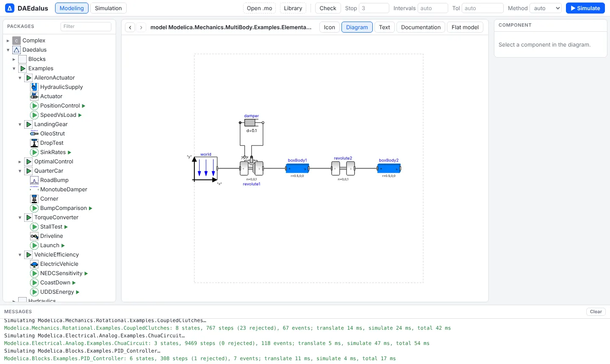The height and width of the screenshot is (364, 610).
Task: Select the ElectricVehicle car icon
Action: pyautogui.click(x=34, y=264)
